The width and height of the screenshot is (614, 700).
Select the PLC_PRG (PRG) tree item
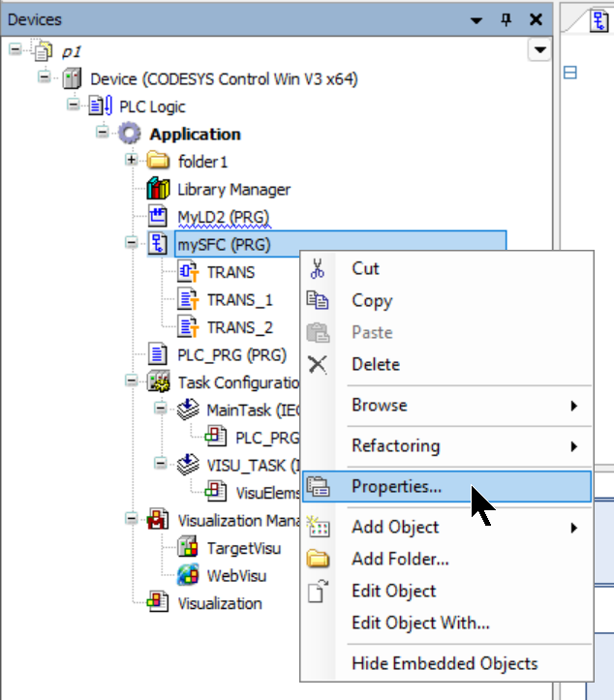(231, 355)
